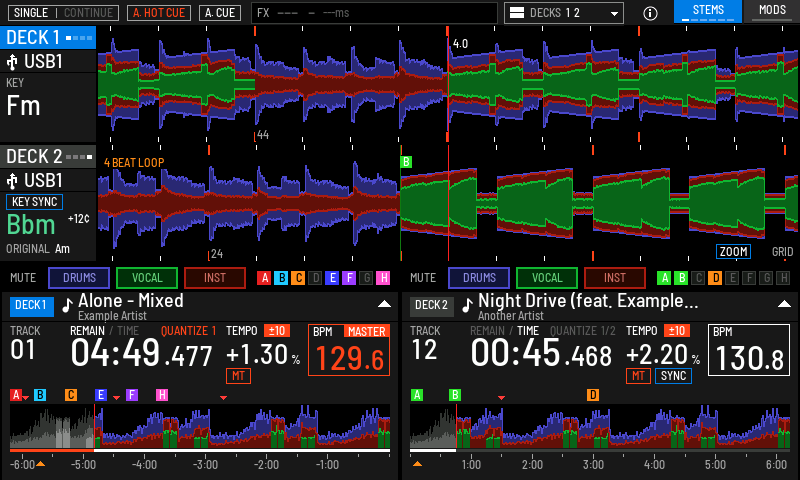Change Deck 1 tempo range ±10
The image size is (800, 480).
[277, 331]
